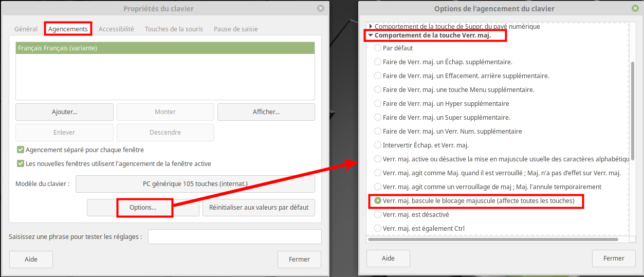
Task: Open keyboard layout Options... button
Action: pos(143,208)
